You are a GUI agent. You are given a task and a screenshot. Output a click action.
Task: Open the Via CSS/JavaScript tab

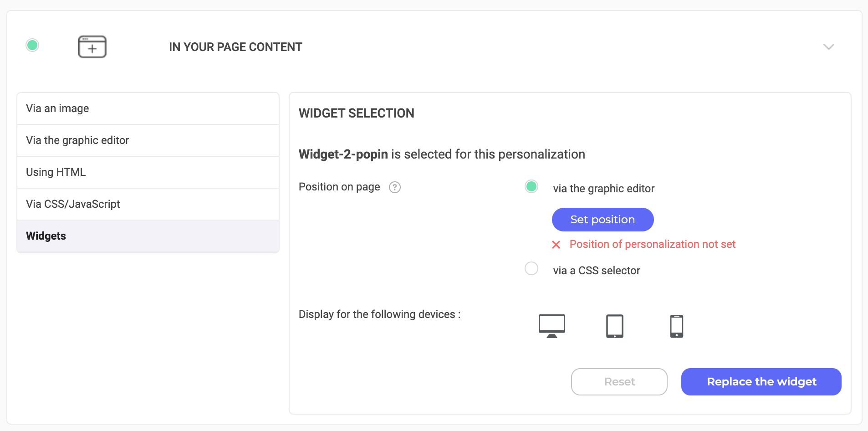(148, 204)
